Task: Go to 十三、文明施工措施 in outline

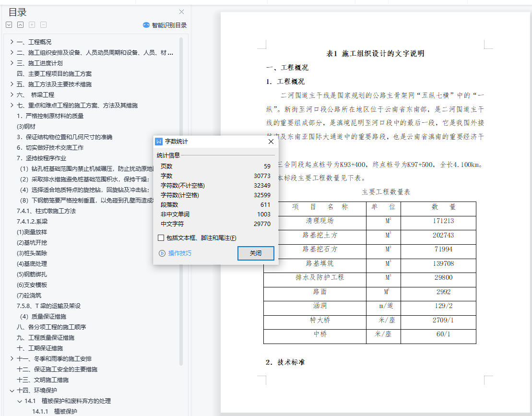Action: click(43, 380)
